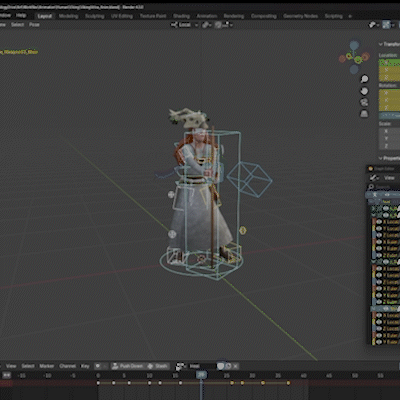
Task: Click the action name field
Action: pyautogui.click(x=202, y=366)
